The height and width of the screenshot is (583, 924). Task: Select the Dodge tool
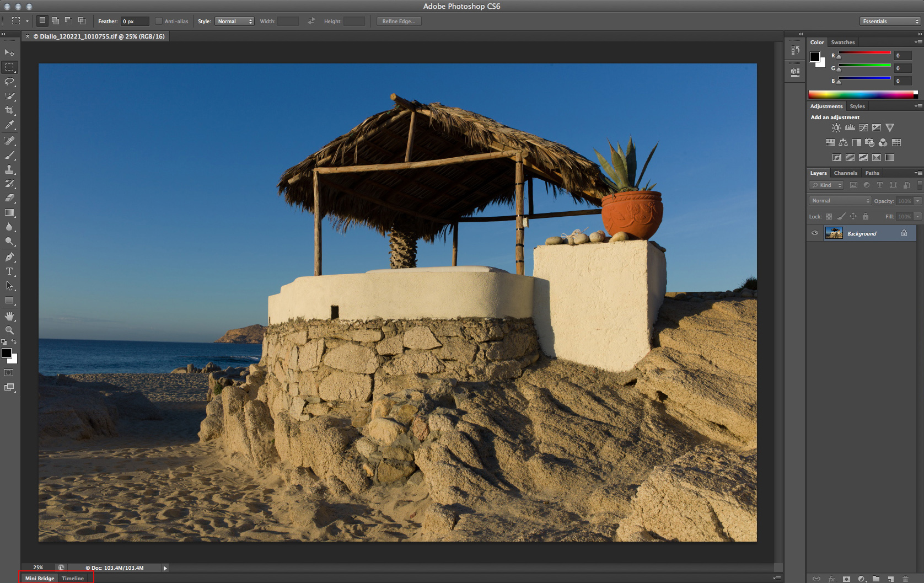(9, 241)
